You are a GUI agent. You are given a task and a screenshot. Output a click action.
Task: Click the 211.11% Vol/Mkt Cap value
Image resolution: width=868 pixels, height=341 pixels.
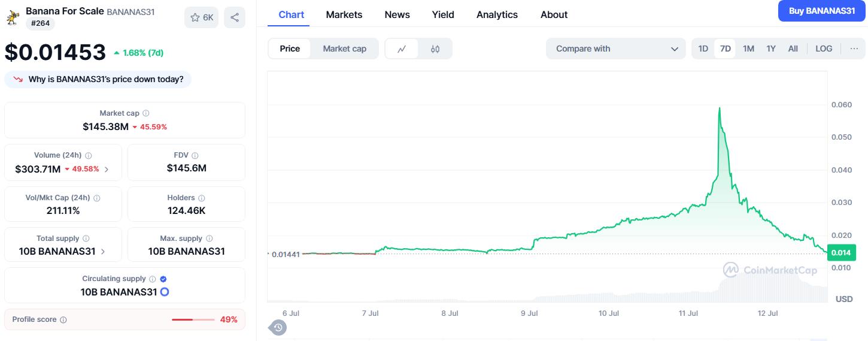(x=63, y=210)
